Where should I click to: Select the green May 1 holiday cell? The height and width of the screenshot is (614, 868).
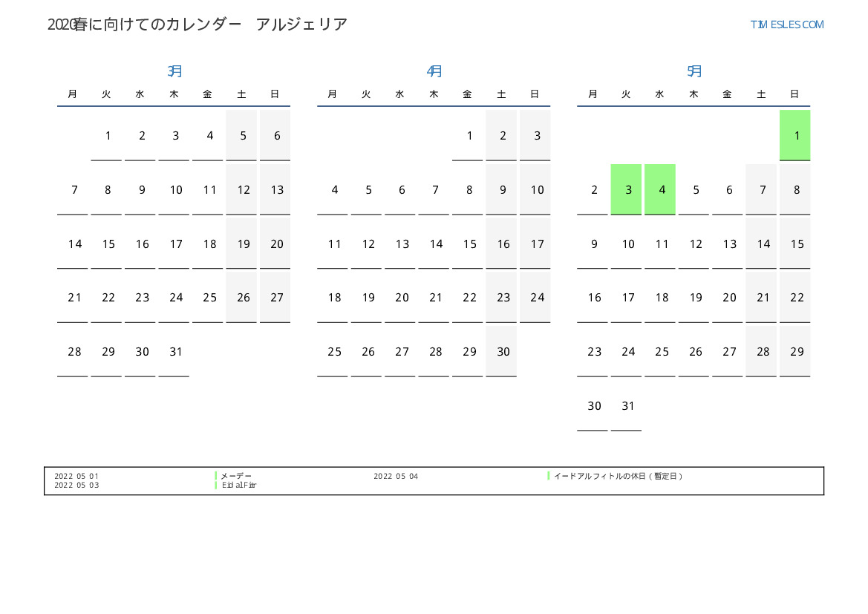794,136
